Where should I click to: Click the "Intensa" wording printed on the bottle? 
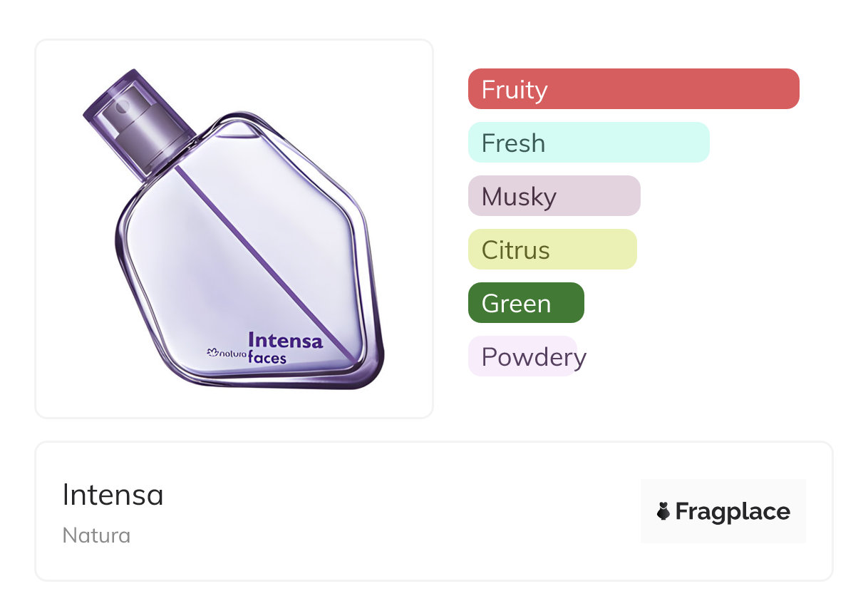[285, 341]
